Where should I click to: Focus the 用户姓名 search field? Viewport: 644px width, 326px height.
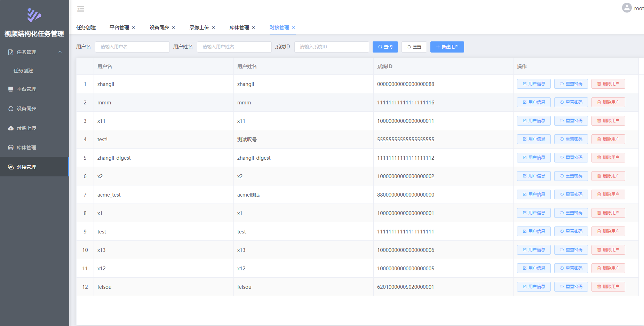coord(234,47)
